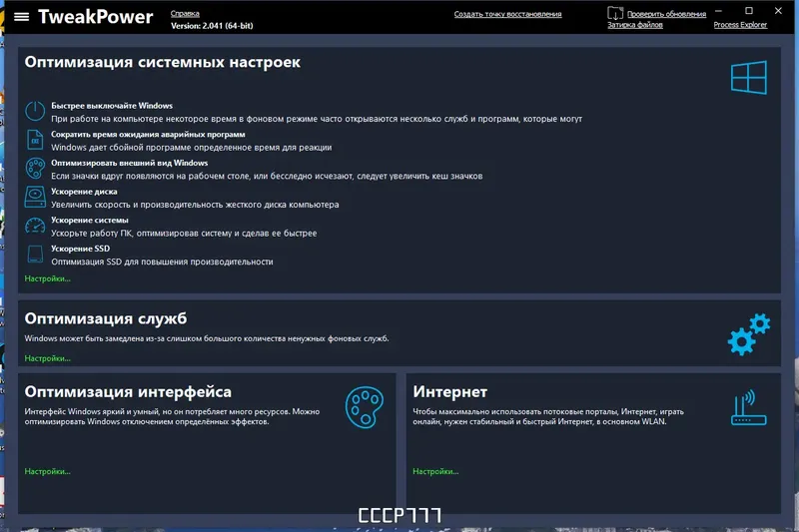Minimize the TweakPower window

[718, 11]
